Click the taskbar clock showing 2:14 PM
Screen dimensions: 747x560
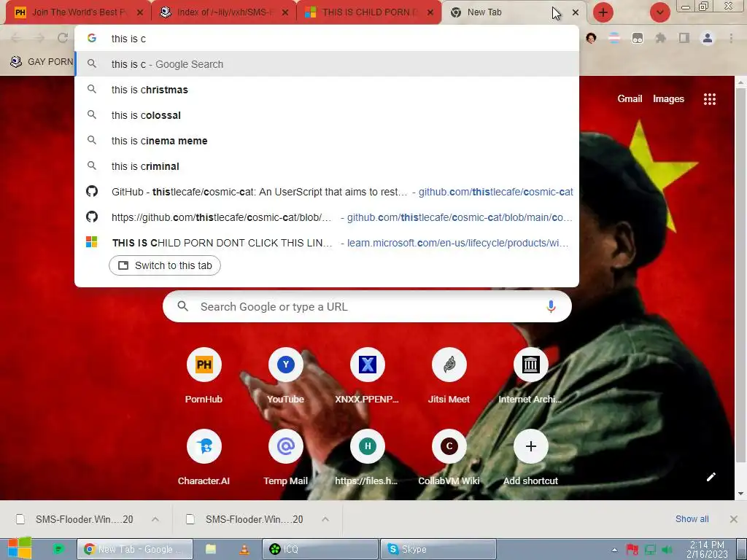[x=707, y=550]
